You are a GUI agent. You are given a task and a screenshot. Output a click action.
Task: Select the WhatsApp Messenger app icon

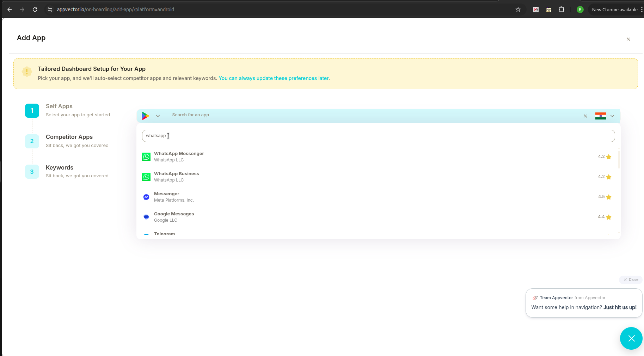[x=146, y=156]
